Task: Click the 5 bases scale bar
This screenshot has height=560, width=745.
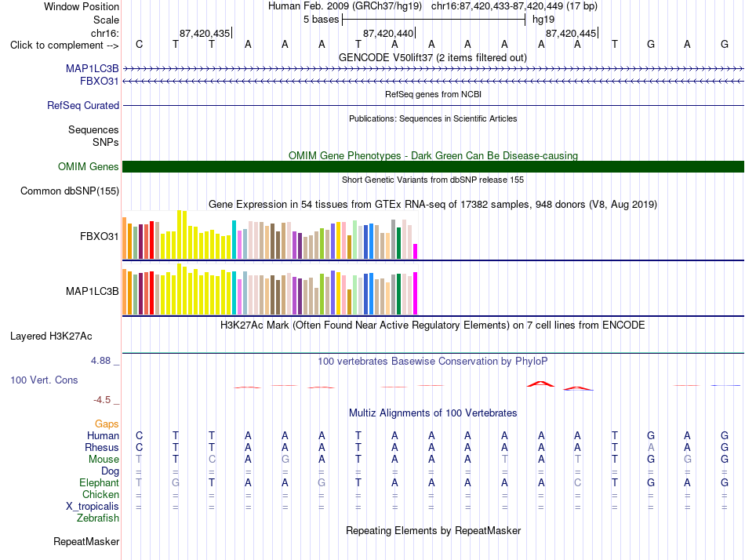Action: point(434,20)
